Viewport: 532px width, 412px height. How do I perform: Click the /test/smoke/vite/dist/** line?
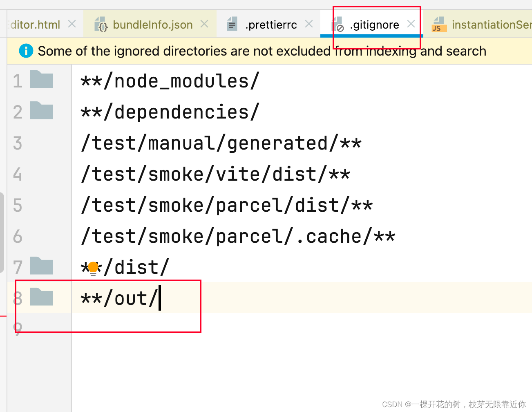tap(215, 175)
